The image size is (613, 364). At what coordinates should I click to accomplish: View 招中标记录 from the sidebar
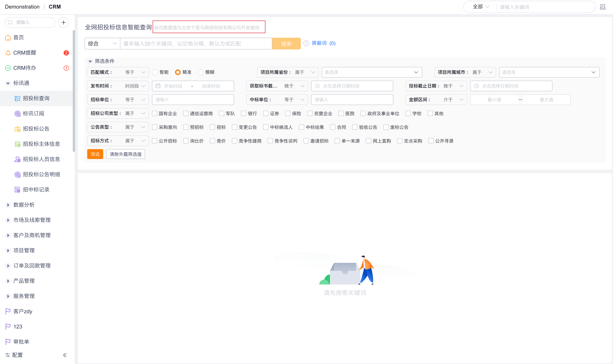click(36, 189)
